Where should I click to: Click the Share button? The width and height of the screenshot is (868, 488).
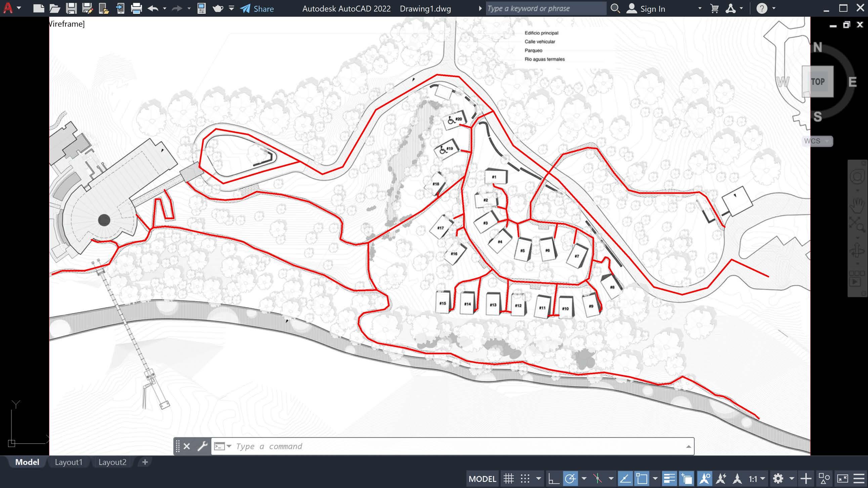257,9
